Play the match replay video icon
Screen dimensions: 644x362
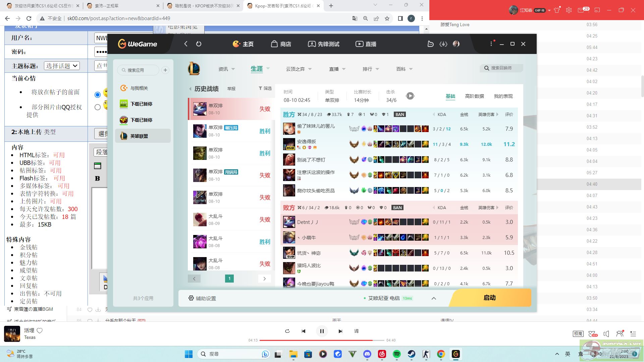point(410,96)
